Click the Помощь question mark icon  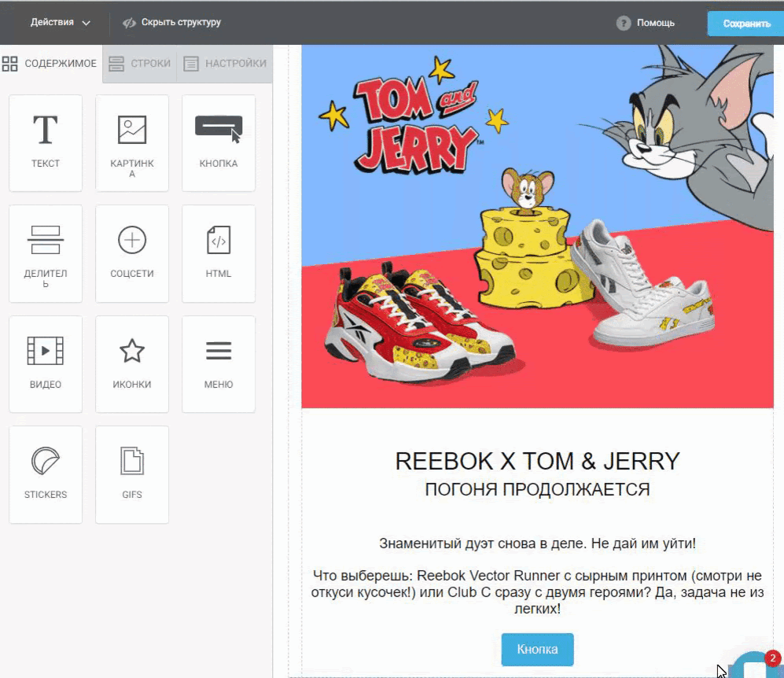pyautogui.click(x=623, y=23)
